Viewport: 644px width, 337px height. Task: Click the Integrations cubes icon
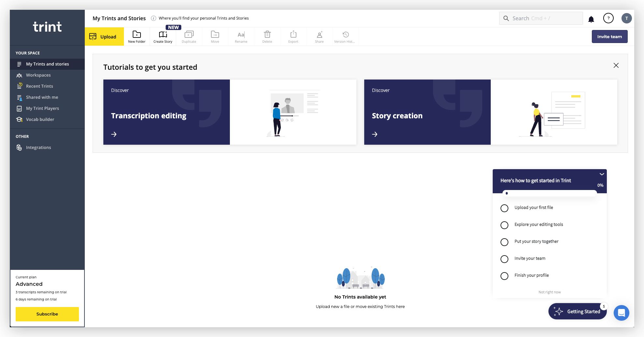[19, 148]
